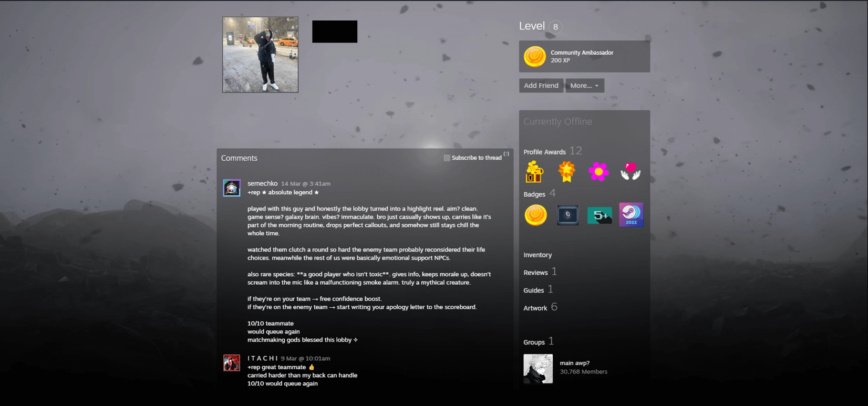Open the Steam 2022 badge
868x406 pixels.
point(631,215)
